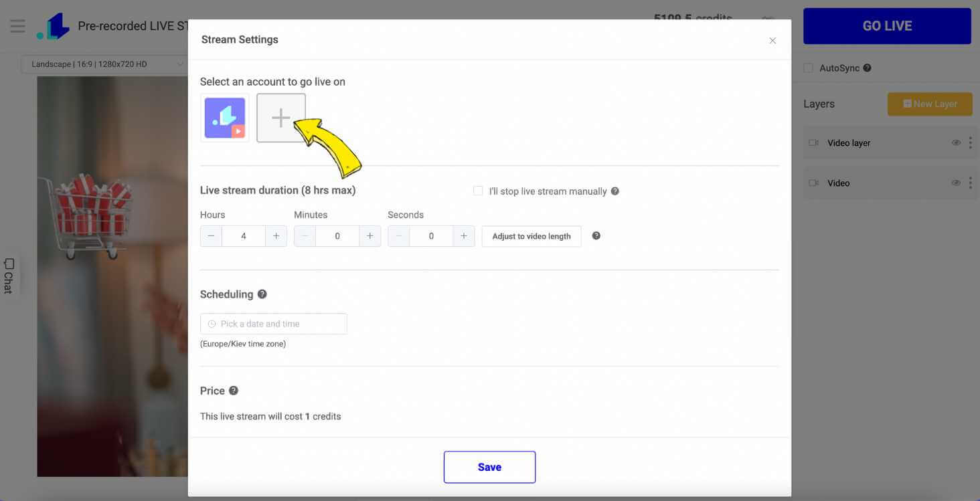Toggle the AutoSync checkbox
This screenshot has width=980, height=501.
pyautogui.click(x=808, y=68)
